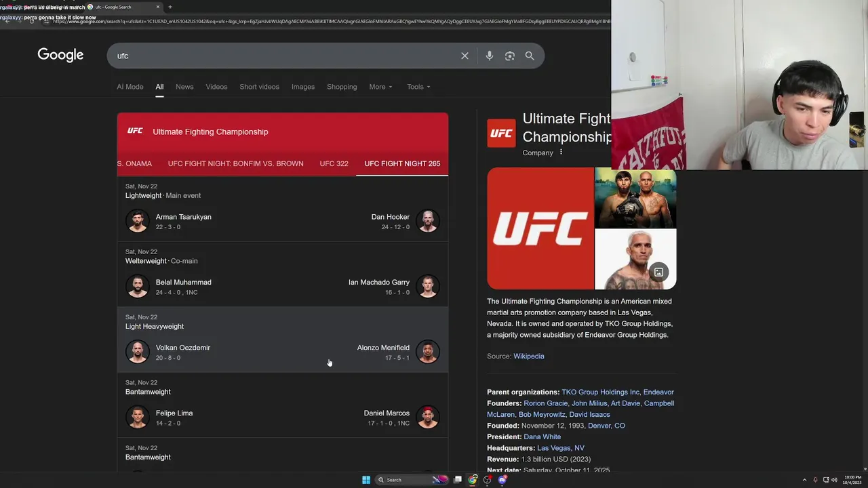This screenshot has height=488, width=868.
Task: Open taskbar clock showing 10:00 PM
Action: (x=852, y=480)
